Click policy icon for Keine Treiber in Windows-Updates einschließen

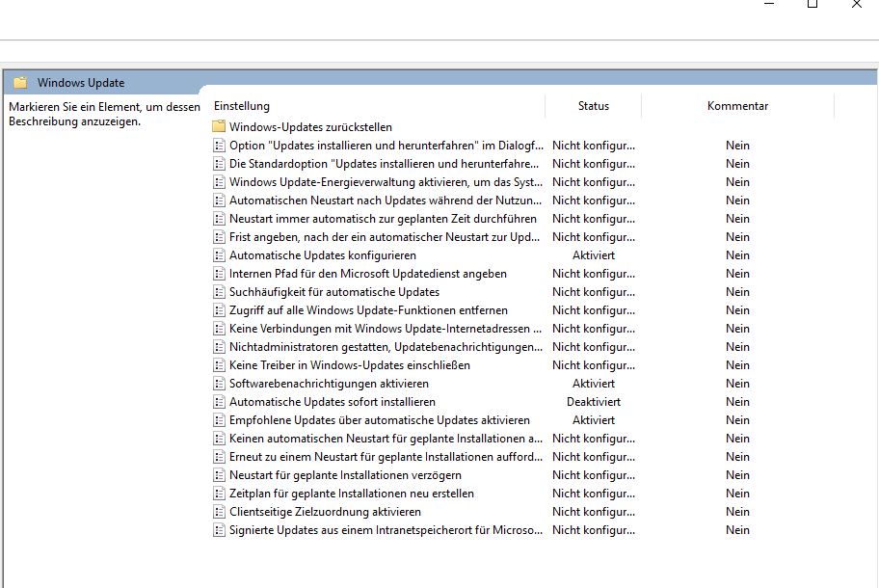tap(219, 365)
